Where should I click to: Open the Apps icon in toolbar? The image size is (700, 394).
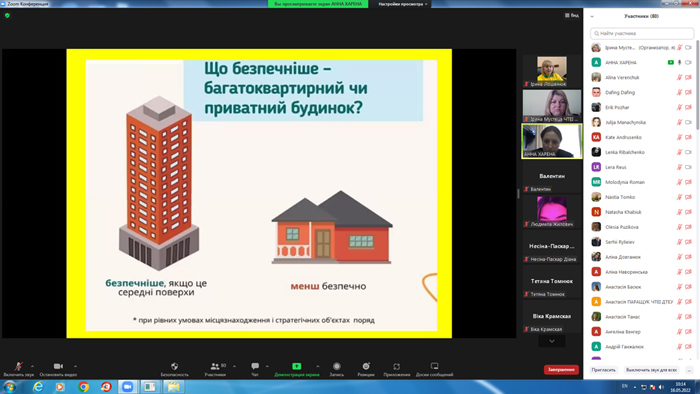(x=396, y=366)
